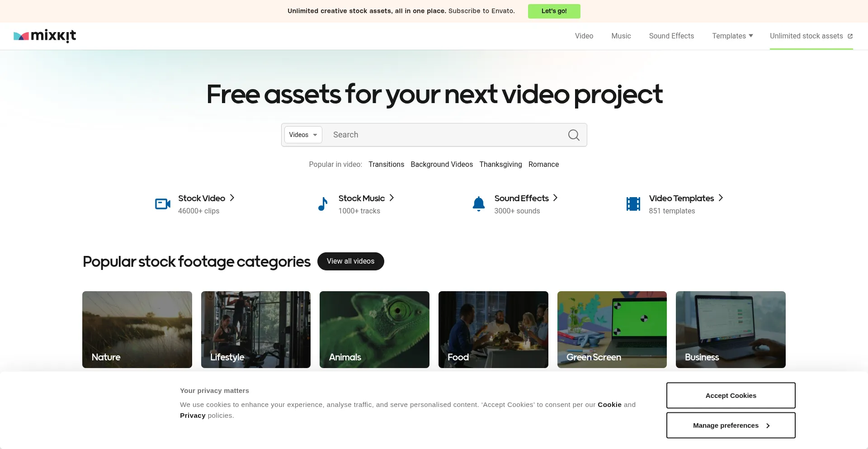This screenshot has width=868, height=449.
Task: Click the Manage preferences button
Action: (731, 425)
